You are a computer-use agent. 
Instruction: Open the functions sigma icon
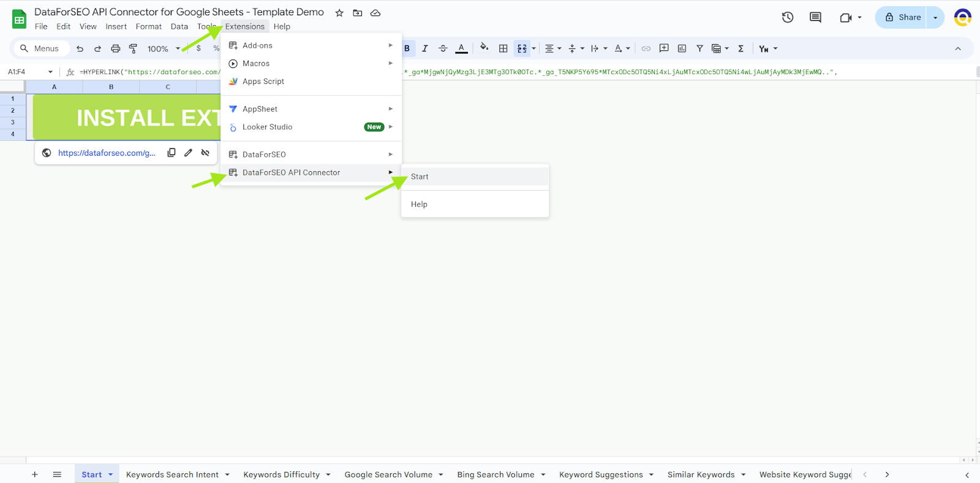point(741,48)
